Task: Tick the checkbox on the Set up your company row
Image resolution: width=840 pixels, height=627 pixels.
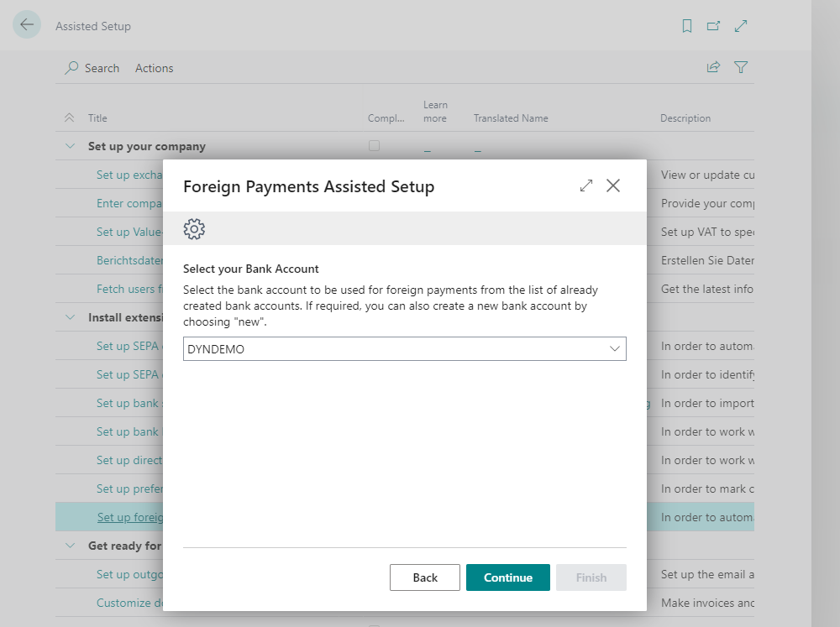Action: 373,145
